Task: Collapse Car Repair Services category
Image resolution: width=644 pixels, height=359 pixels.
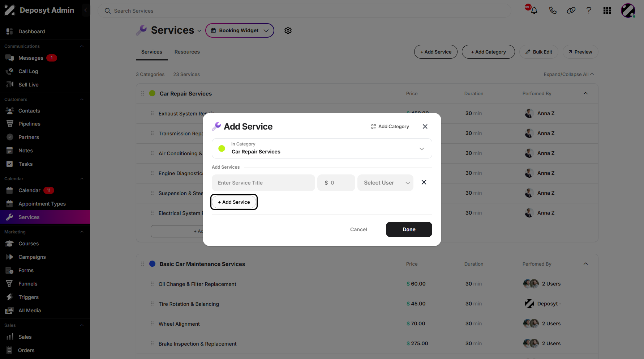Action: tap(586, 93)
